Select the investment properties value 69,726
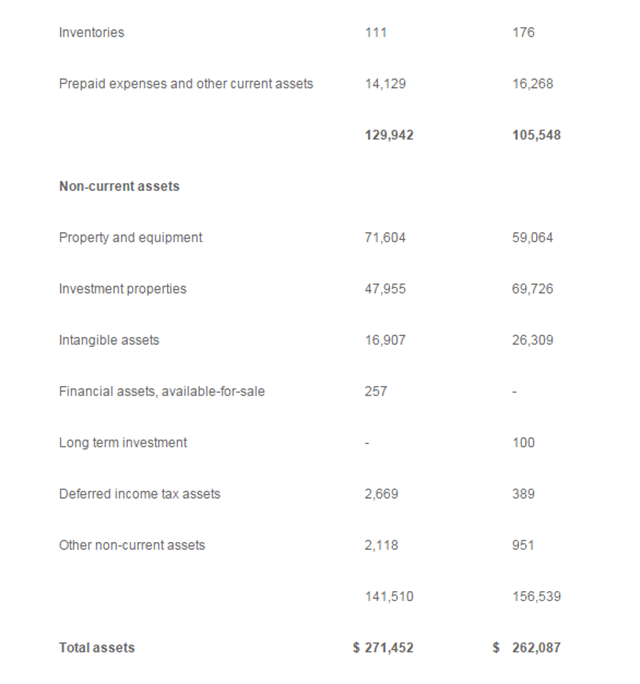 point(532,289)
